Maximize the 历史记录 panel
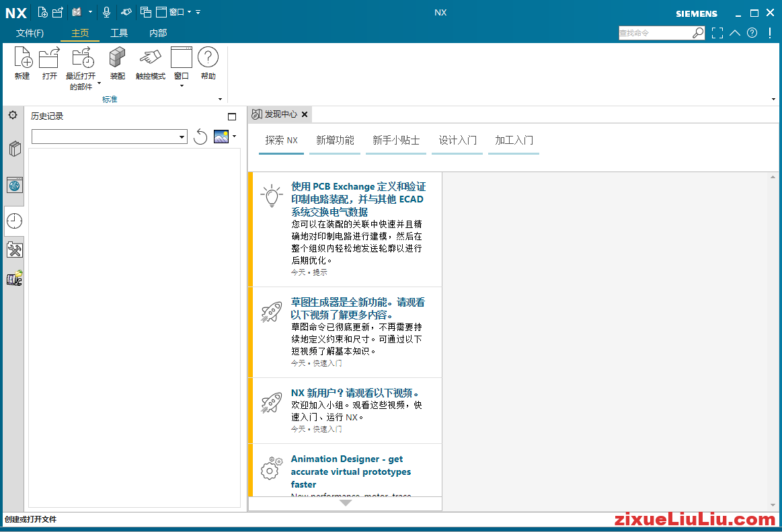Image resolution: width=782 pixels, height=532 pixels. tap(232, 116)
